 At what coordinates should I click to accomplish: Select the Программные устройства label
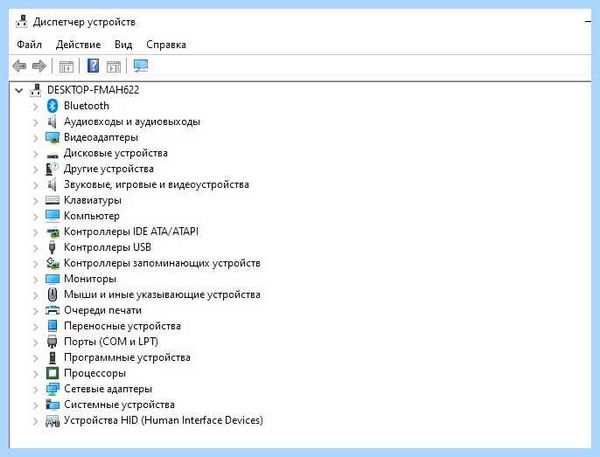(x=127, y=357)
